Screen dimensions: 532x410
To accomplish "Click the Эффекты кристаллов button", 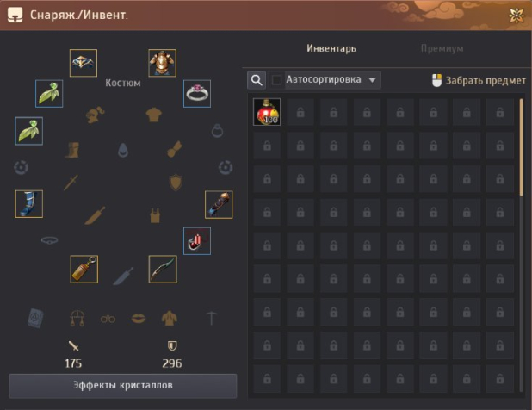I will [x=123, y=386].
